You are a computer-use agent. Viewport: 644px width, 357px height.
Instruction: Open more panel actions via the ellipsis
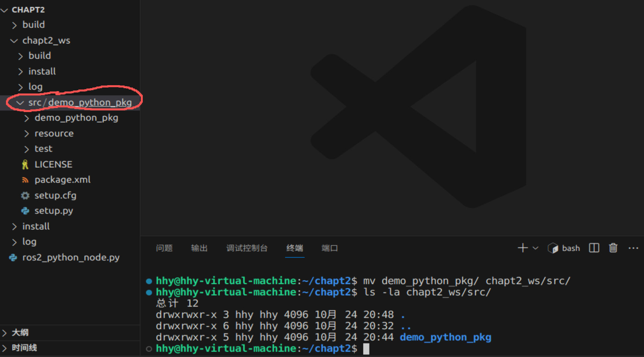point(633,248)
